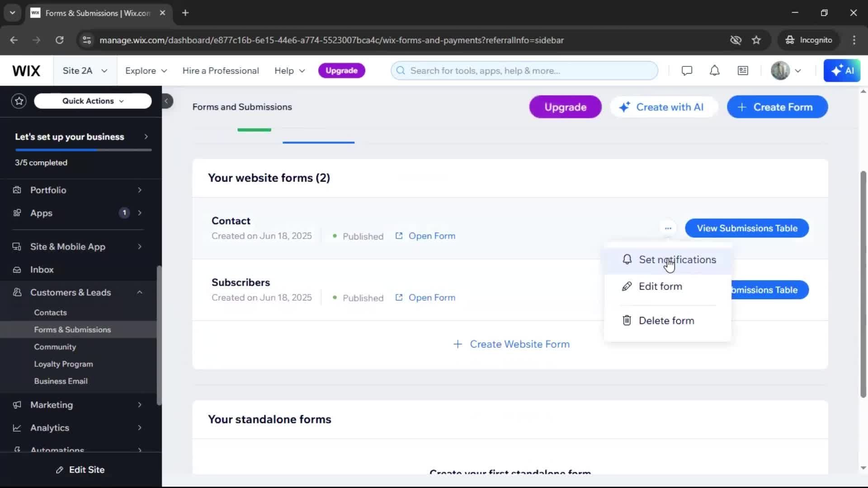868x488 pixels.
Task: Click the Incognito indicator
Action: [x=809, y=40]
